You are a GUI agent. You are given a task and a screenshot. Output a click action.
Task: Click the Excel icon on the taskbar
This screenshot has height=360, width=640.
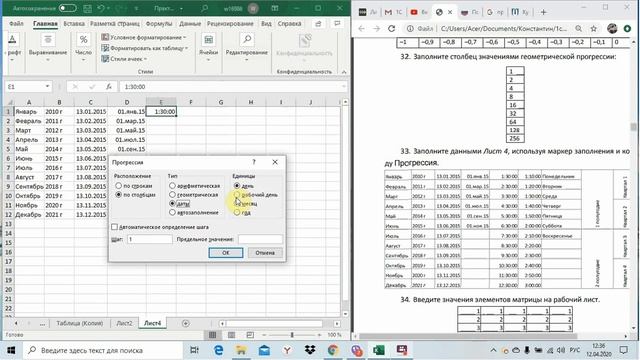coord(378,350)
